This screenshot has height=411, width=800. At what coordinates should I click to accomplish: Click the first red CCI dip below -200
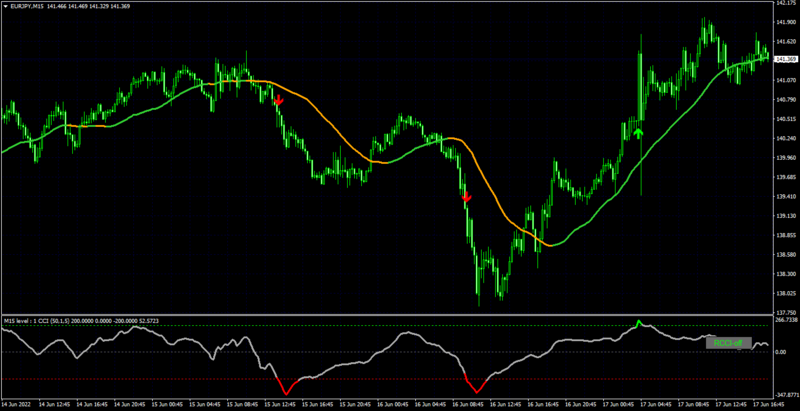[287, 388]
